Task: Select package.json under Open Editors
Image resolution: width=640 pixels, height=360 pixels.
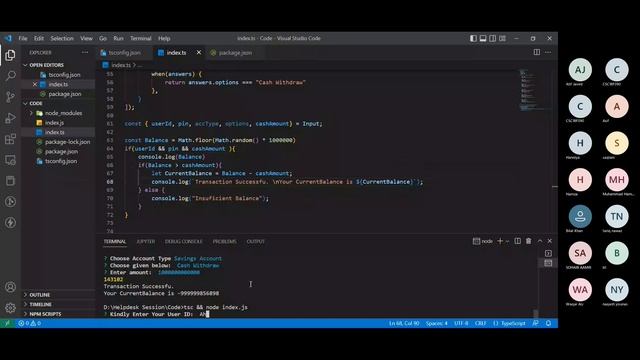Action: coord(64,94)
